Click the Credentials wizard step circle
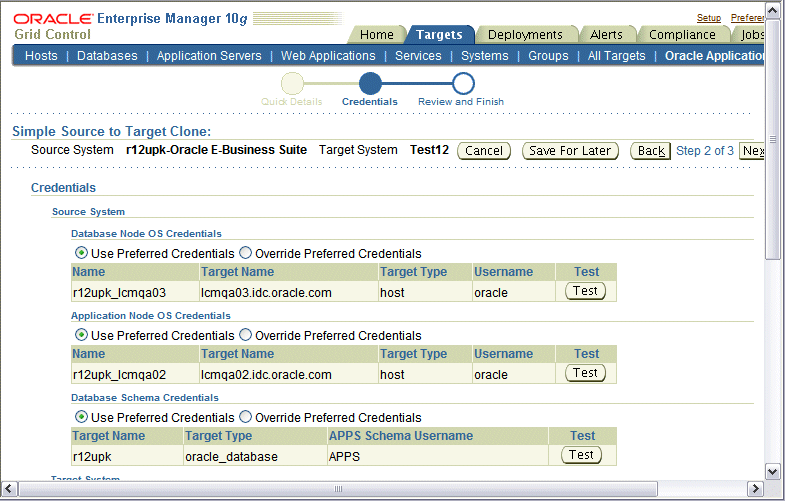Screen dimensions: 785x501 [370, 84]
